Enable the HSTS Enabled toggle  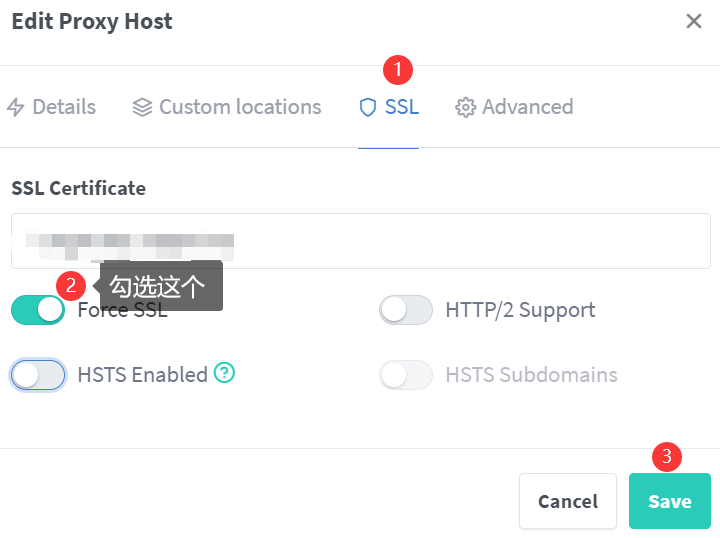click(x=38, y=375)
